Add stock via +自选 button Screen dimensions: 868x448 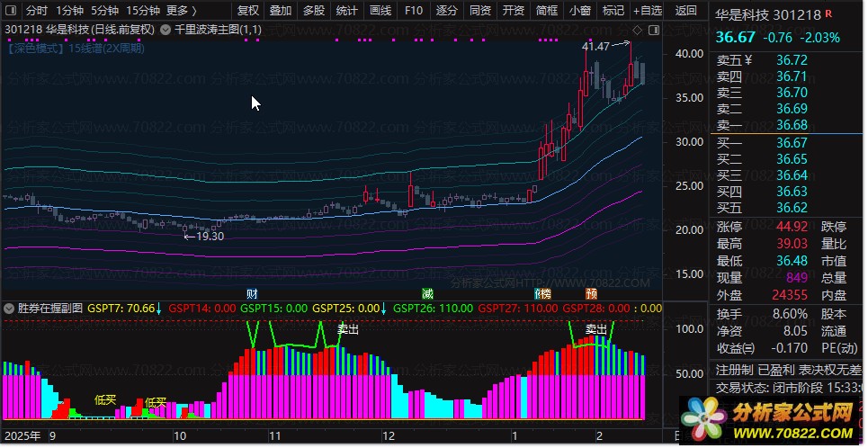click(x=647, y=11)
